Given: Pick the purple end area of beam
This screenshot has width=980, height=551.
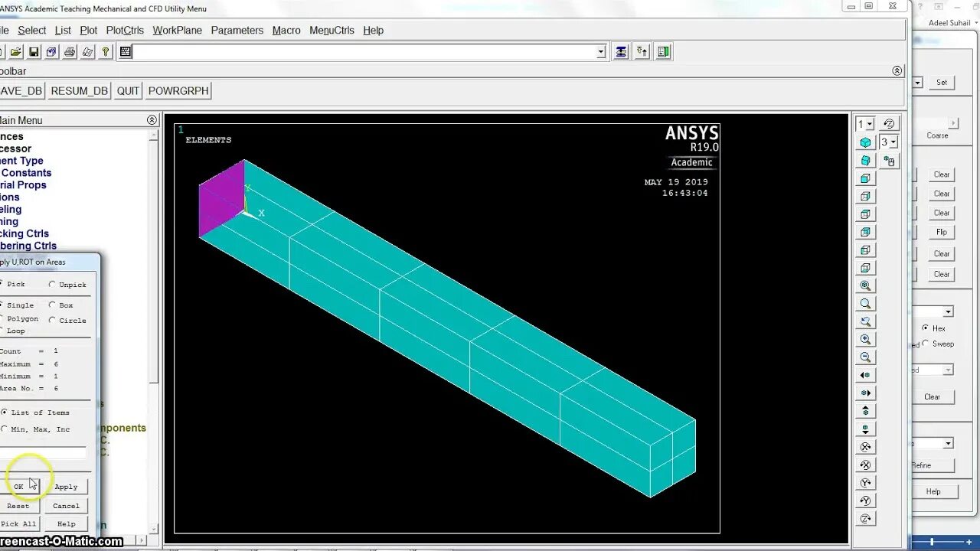Looking at the screenshot, I should 222,199.
